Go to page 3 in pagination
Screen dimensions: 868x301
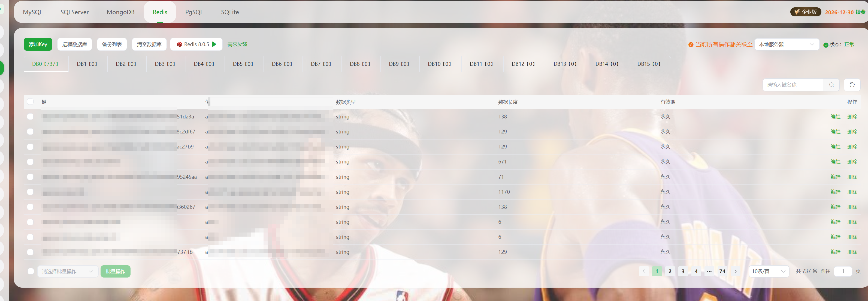tap(683, 271)
